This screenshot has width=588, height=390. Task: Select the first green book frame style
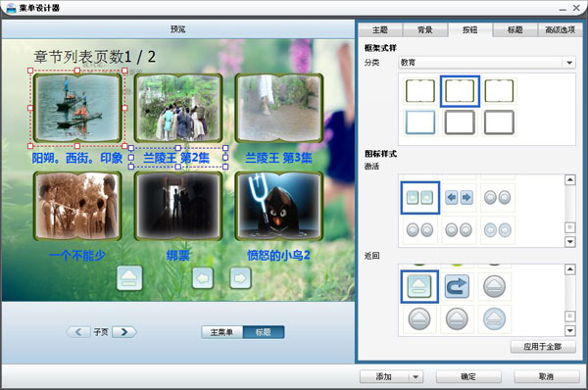(420, 91)
